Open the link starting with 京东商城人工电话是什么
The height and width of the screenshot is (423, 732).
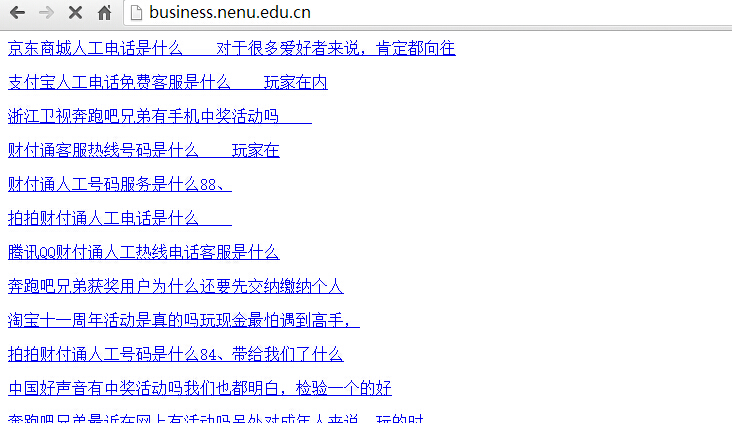[x=232, y=48]
